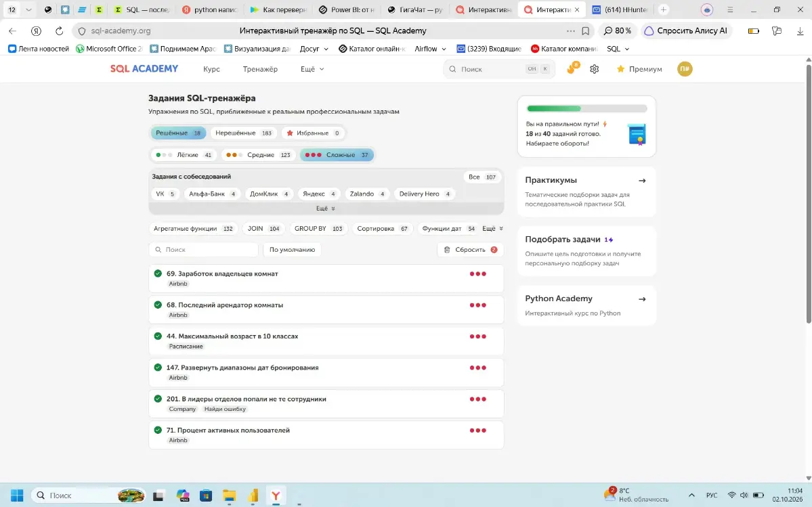Open the По умолчанию sort dropdown
The height and width of the screenshot is (507, 812).
(x=292, y=250)
